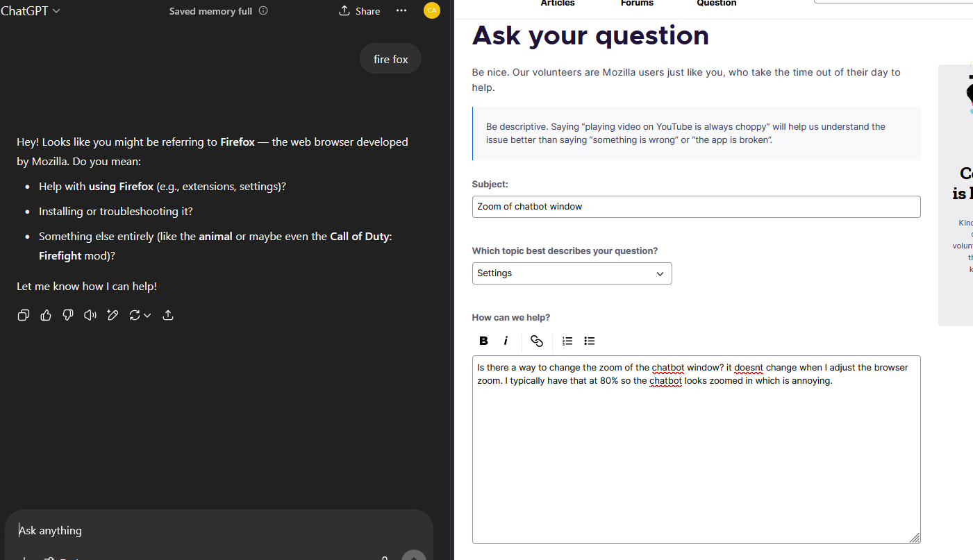The image size is (973, 560).
Task: Click the insert link icon
Action: coord(537,341)
